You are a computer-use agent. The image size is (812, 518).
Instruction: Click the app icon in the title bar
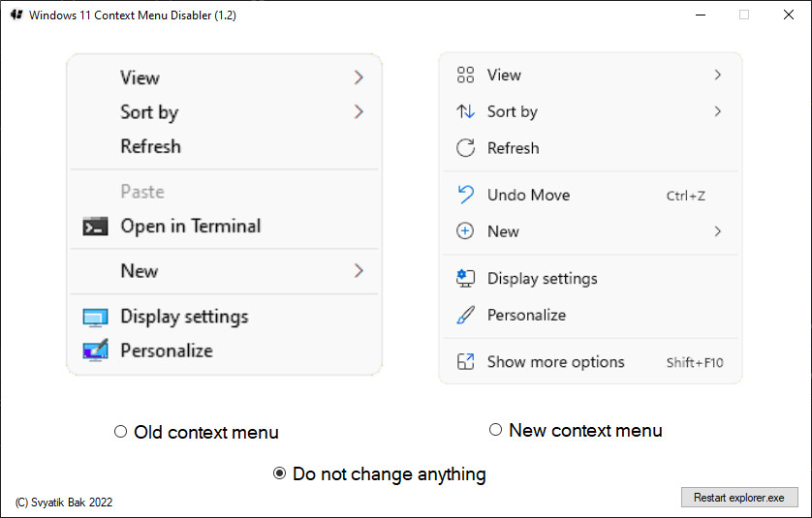click(16, 15)
